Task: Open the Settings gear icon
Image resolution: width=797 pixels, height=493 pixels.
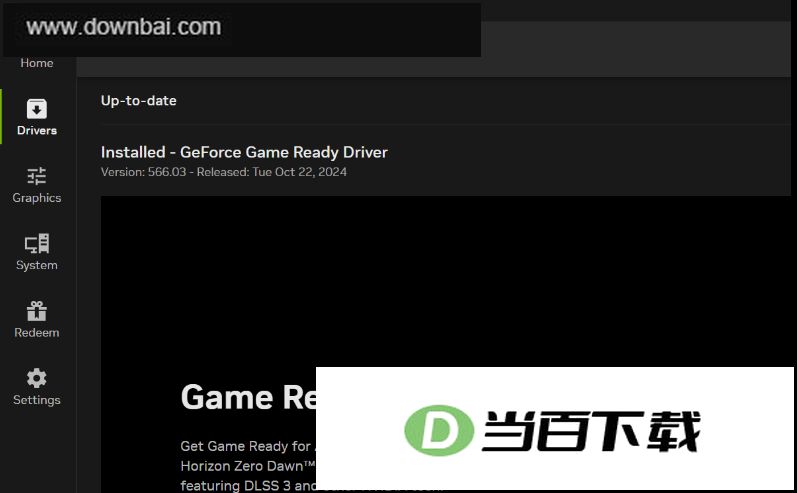Action: click(x=37, y=378)
